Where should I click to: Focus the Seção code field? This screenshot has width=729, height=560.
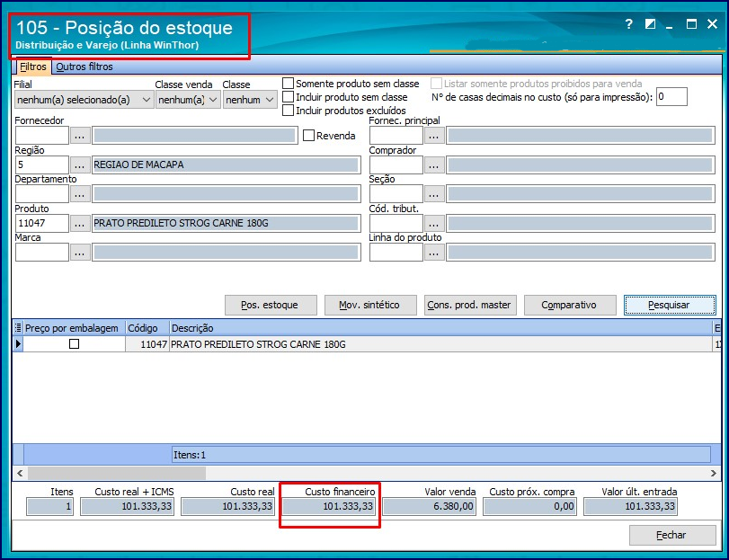tap(396, 194)
